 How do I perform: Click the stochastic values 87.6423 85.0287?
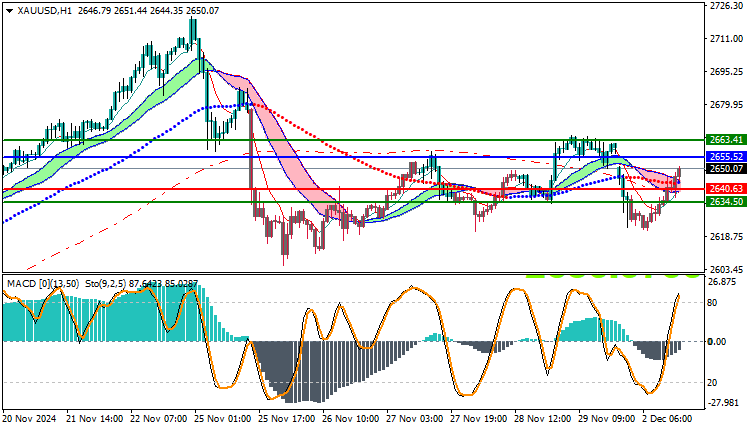point(163,284)
